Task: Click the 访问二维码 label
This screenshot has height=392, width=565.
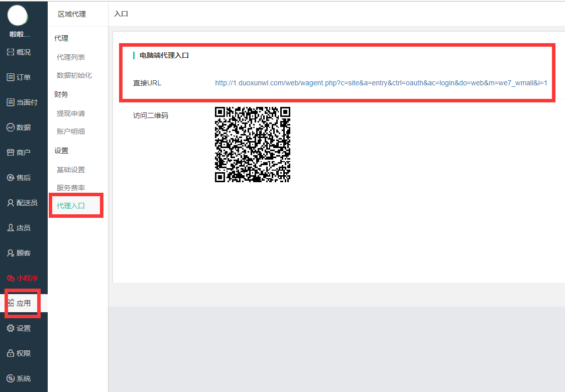Action: click(x=151, y=115)
